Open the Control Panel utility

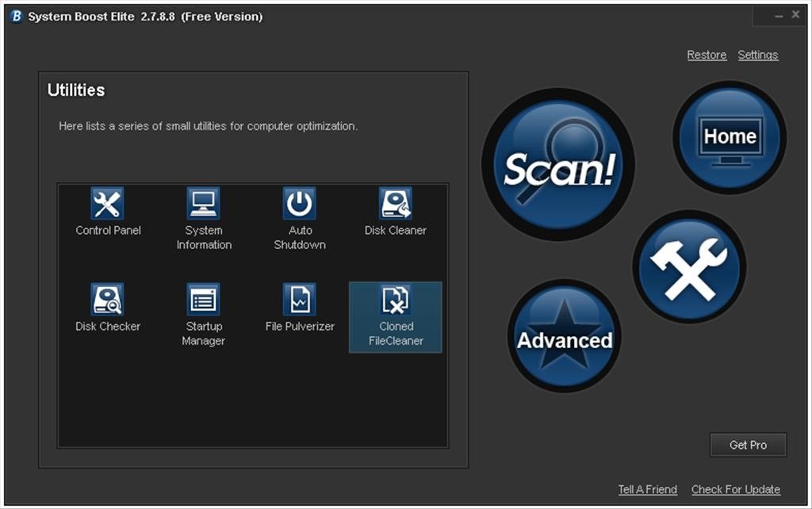click(108, 211)
